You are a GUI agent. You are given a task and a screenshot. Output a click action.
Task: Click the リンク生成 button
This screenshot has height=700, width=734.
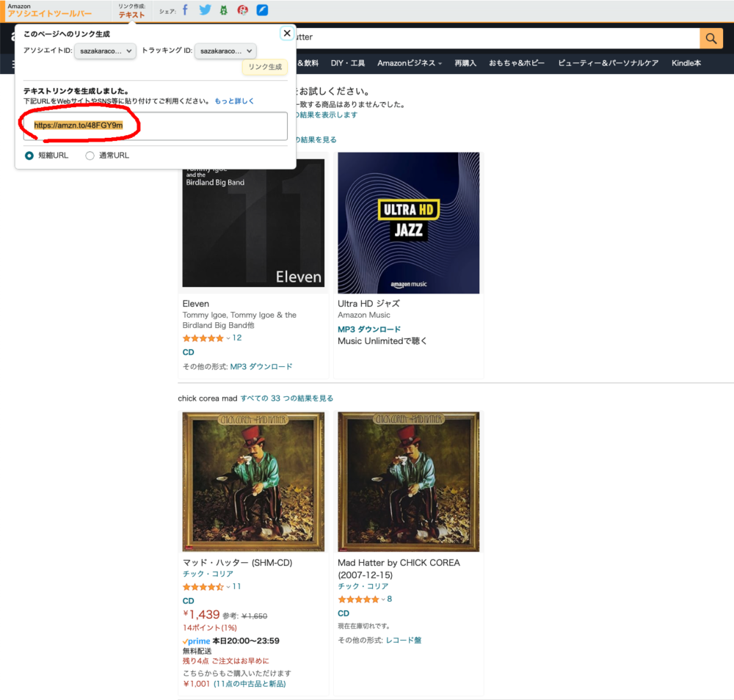click(265, 67)
